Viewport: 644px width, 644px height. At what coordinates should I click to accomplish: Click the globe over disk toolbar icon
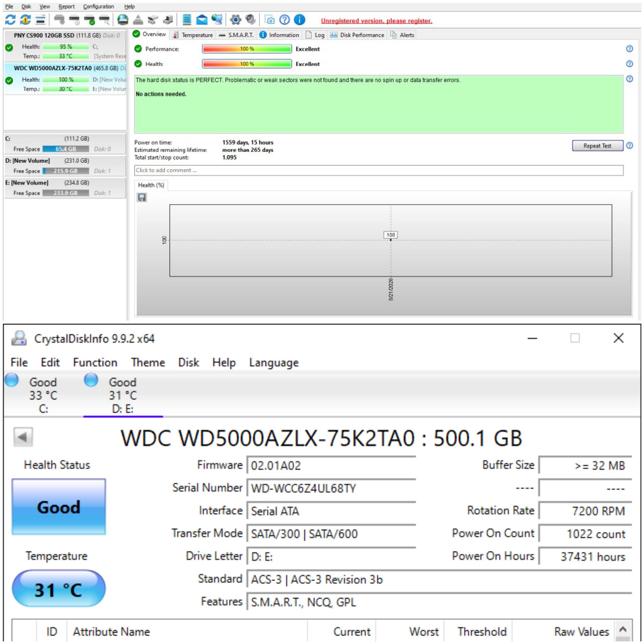coord(123,20)
